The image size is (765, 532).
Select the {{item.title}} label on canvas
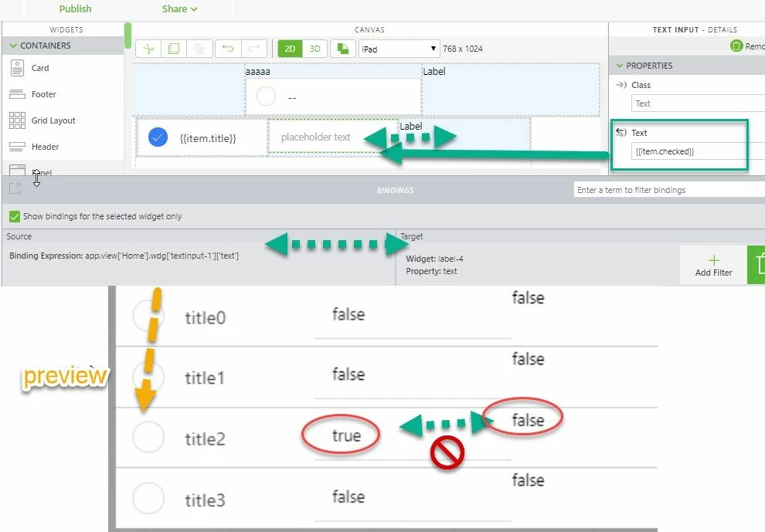[209, 138]
